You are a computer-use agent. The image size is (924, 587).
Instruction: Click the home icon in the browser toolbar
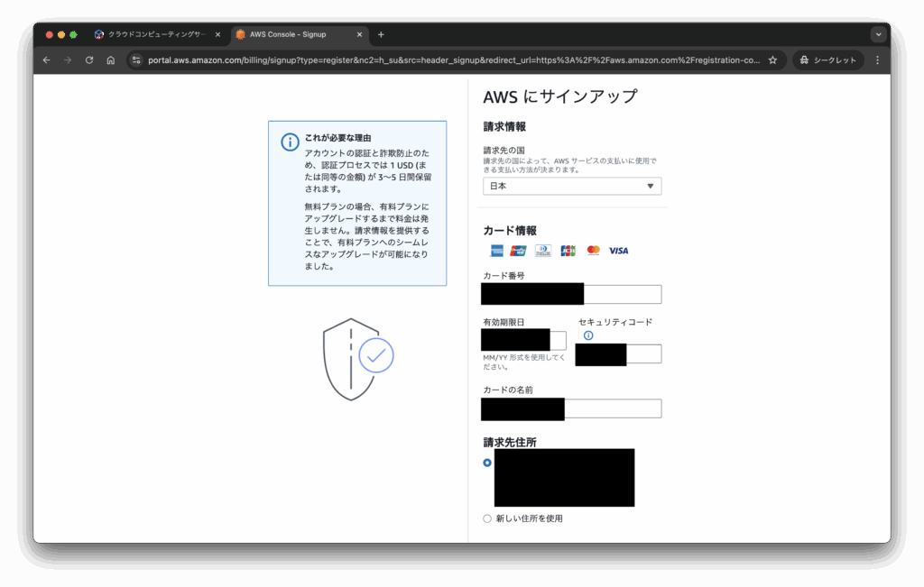(110, 60)
